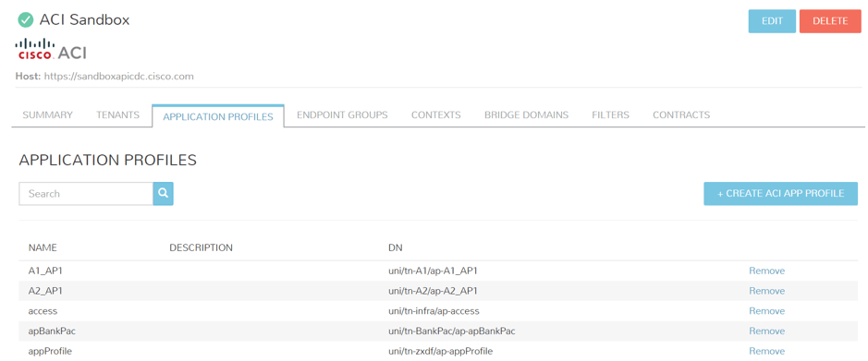The width and height of the screenshot is (868, 361).
Task: Click the Edit button
Action: [772, 21]
